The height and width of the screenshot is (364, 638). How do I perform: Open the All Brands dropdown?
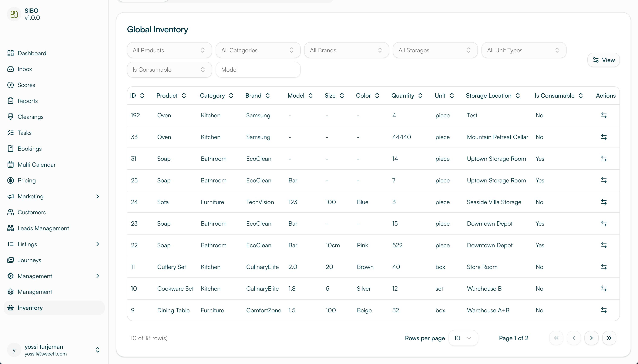pos(346,50)
